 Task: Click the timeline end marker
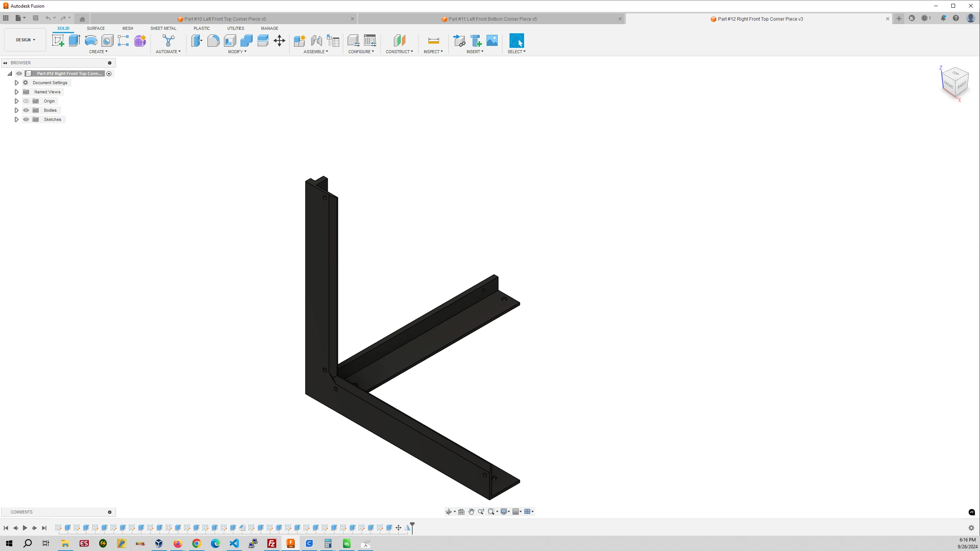click(x=412, y=527)
